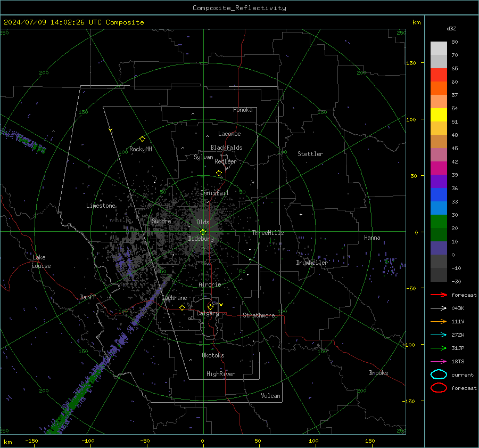This screenshot has width=479, height=448.
Task: Click the Composite_Reflectivity title
Action: click(x=240, y=8)
